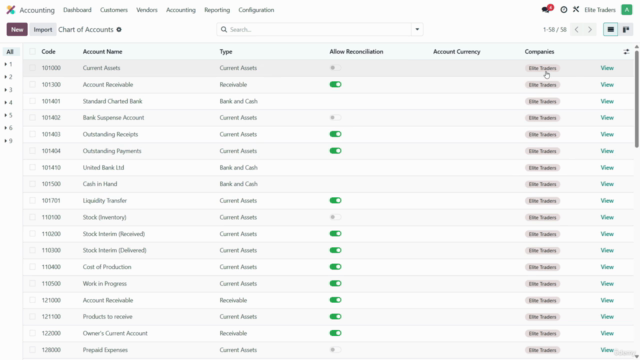Click the search magnifier icon
The width and height of the screenshot is (640, 360).
point(224,29)
